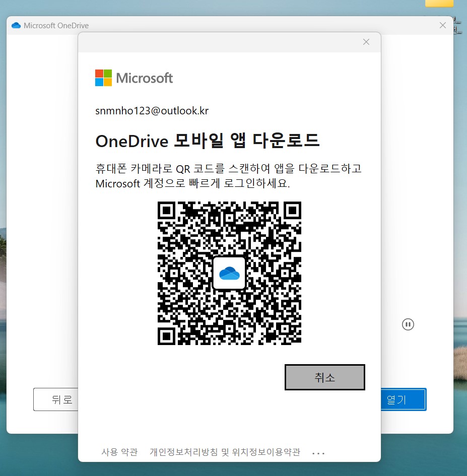This screenshot has height=476, width=467.
Task: Pause the animation with the pause icon
Action: (408, 324)
